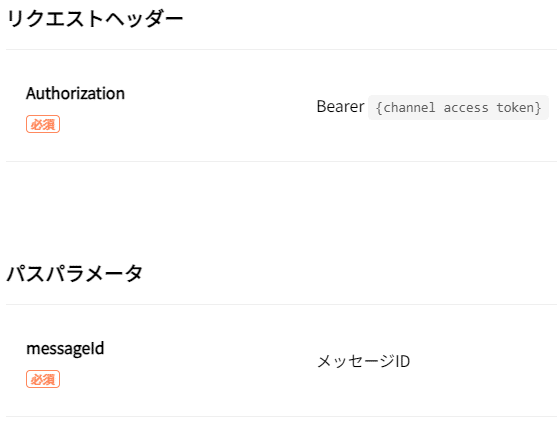Click the リクエストヘッダー section heading
This screenshot has height=423, width=557.
point(95,19)
